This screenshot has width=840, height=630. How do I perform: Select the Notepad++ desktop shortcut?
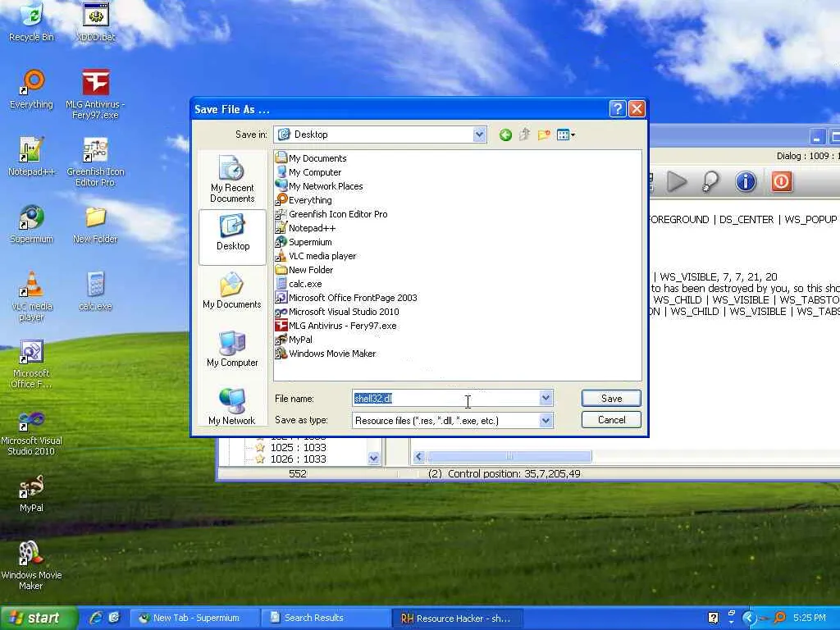pos(31,157)
